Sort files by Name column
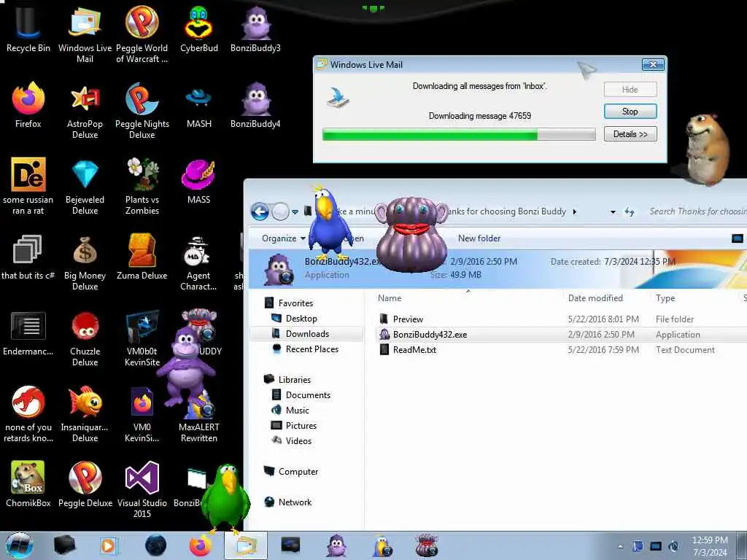This screenshot has width=747, height=560. (x=390, y=298)
